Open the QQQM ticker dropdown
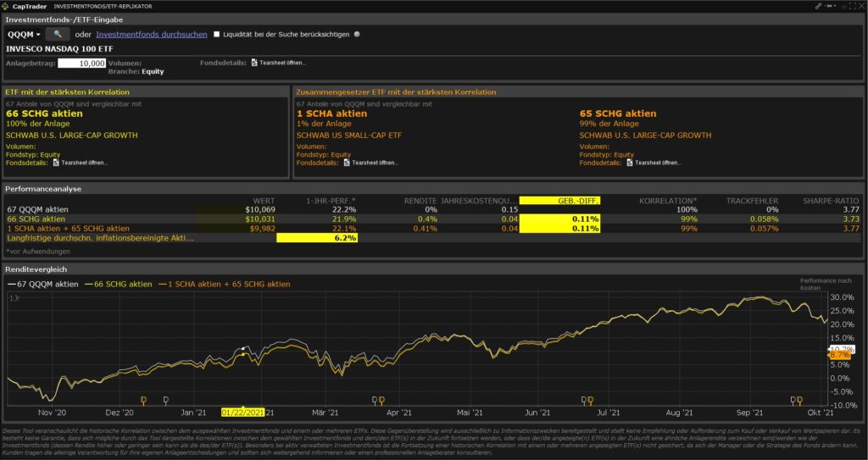868x460 pixels. click(x=24, y=35)
